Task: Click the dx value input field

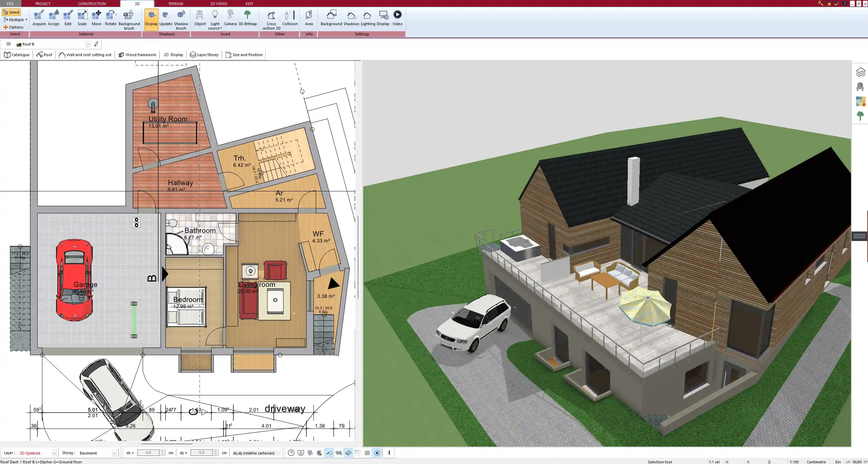Action: click(x=148, y=453)
